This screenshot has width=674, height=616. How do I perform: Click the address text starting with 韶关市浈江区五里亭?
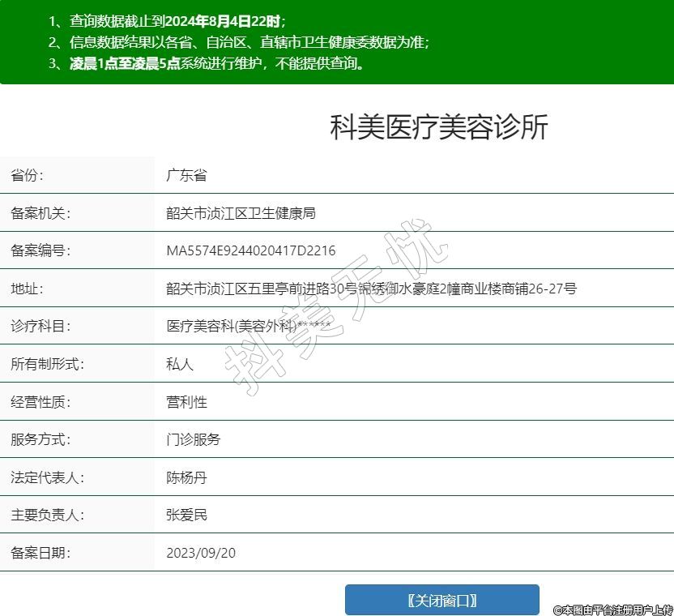click(x=371, y=289)
